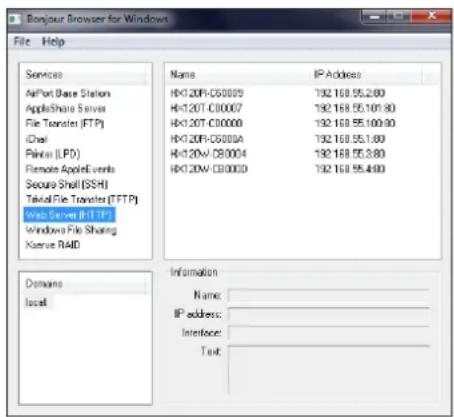Click the Information Interface field
454x417 pixels.
(x=329, y=333)
